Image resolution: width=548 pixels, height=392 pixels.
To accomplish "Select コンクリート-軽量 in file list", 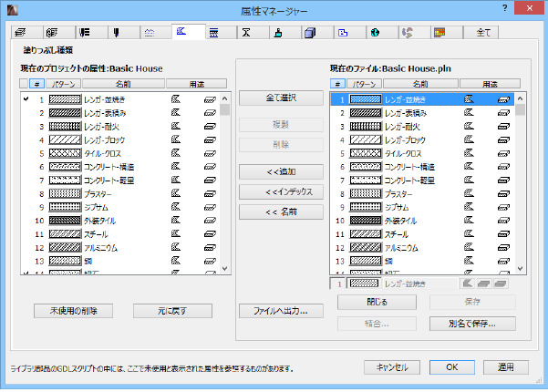I will [422, 181].
